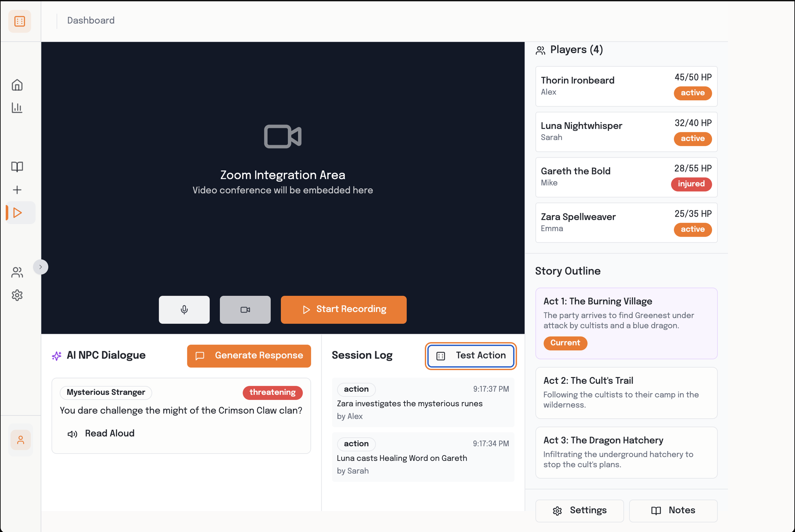Click Generate Response button
Viewport: 795px width, 532px height.
pos(249,356)
